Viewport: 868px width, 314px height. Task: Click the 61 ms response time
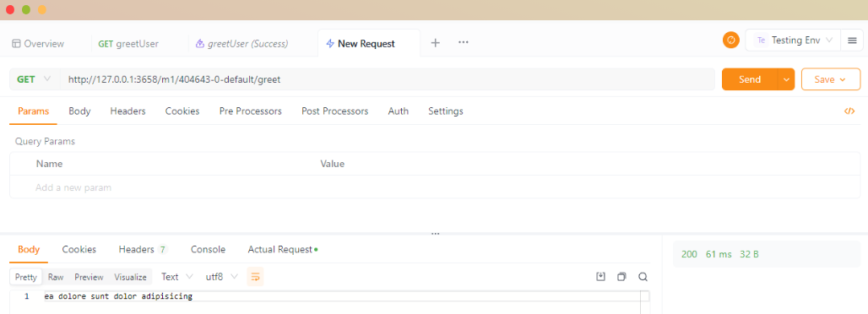pyautogui.click(x=719, y=254)
